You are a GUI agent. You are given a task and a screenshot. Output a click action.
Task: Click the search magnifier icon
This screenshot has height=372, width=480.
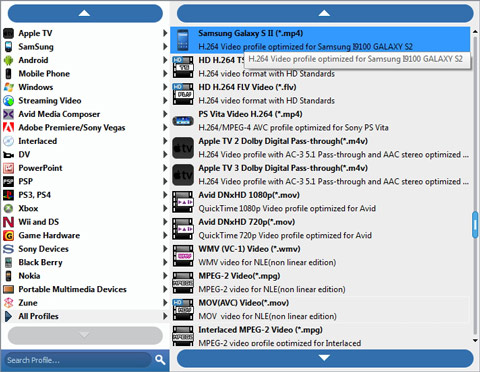click(160, 360)
